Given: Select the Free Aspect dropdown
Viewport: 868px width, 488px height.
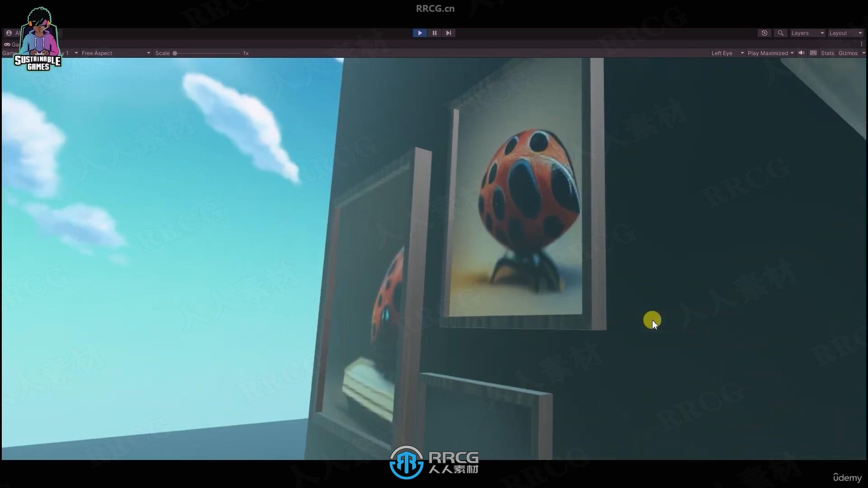Looking at the screenshot, I should [x=114, y=53].
